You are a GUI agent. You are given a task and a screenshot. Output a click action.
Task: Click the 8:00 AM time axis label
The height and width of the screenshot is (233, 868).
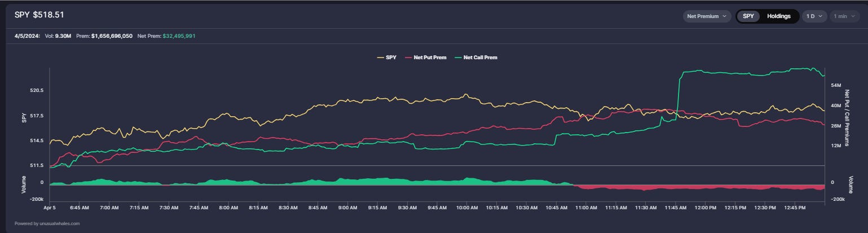point(228,208)
